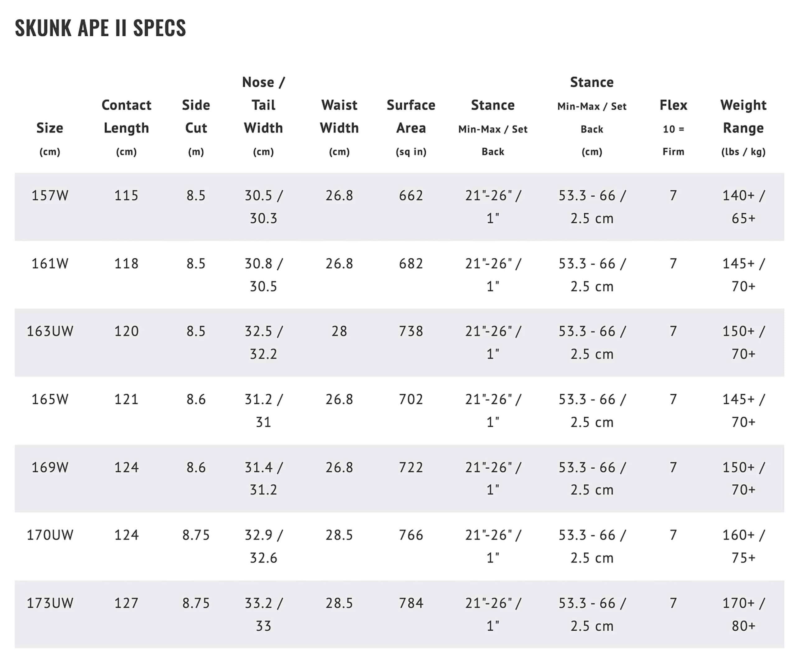Click the Nose / Tail Width header
The width and height of the screenshot is (796, 672).
tap(263, 105)
